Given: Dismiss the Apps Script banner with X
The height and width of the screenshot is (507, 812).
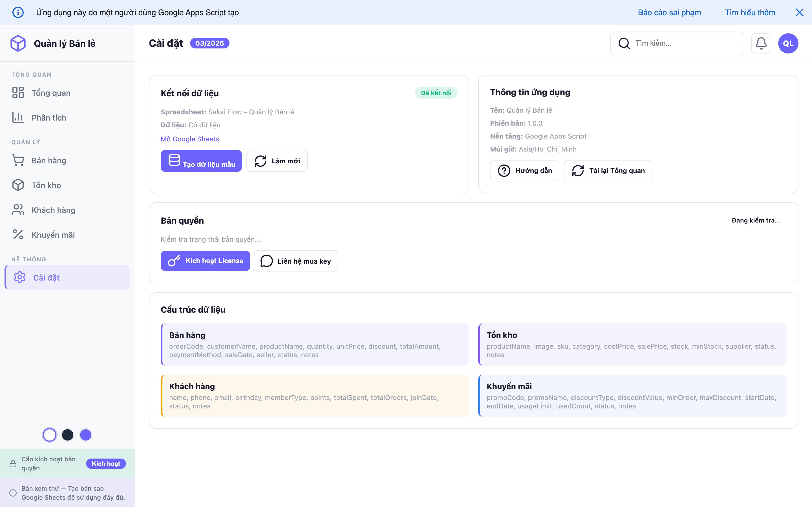Looking at the screenshot, I should tap(799, 12).
